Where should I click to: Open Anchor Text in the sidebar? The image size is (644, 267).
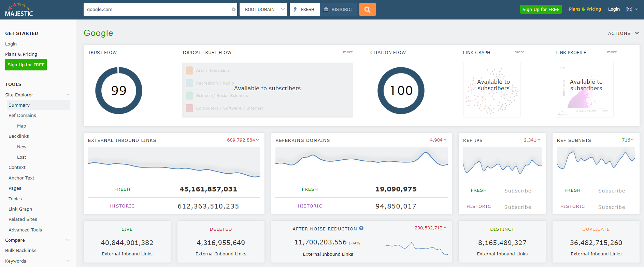pyautogui.click(x=22, y=178)
